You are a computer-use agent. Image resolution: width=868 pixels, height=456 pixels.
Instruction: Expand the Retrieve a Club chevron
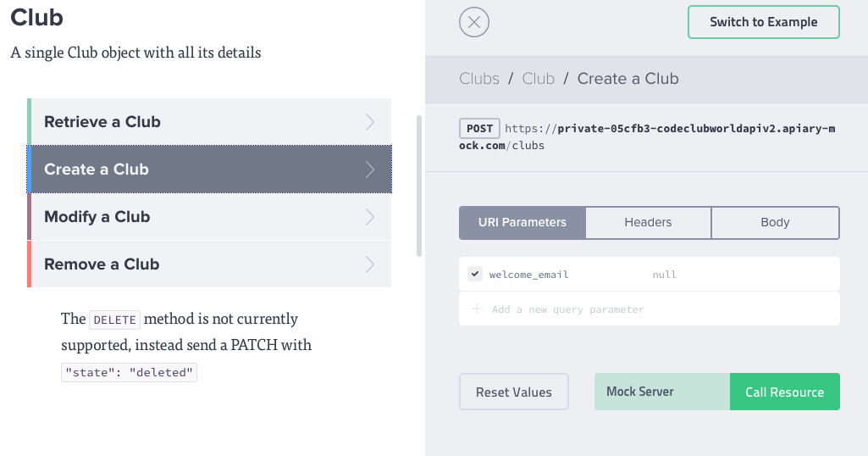[370, 122]
